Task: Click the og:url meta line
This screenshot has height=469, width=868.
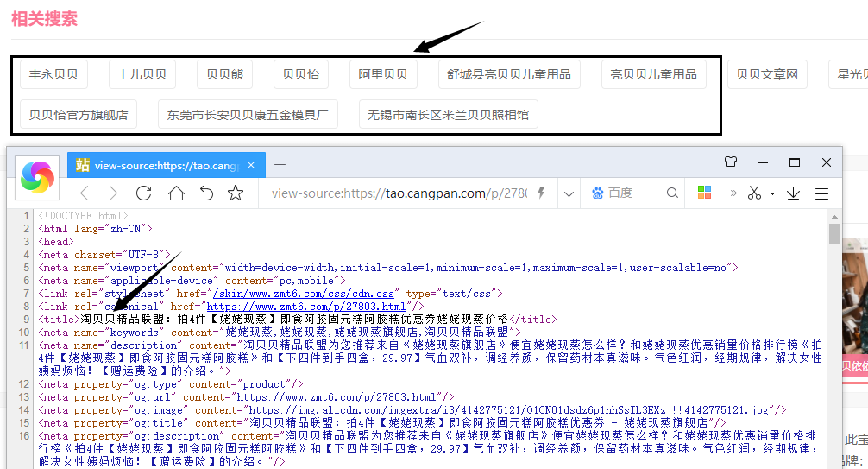Action: coord(247,397)
